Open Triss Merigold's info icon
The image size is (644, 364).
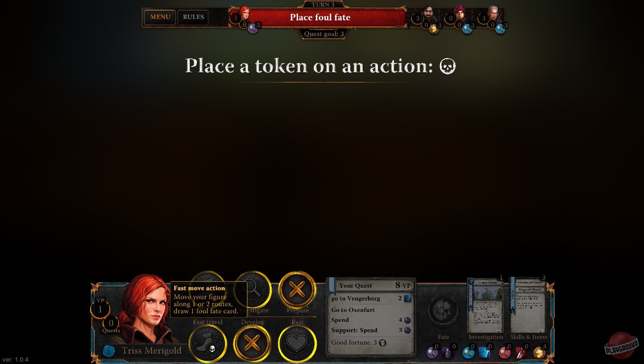(x=109, y=351)
